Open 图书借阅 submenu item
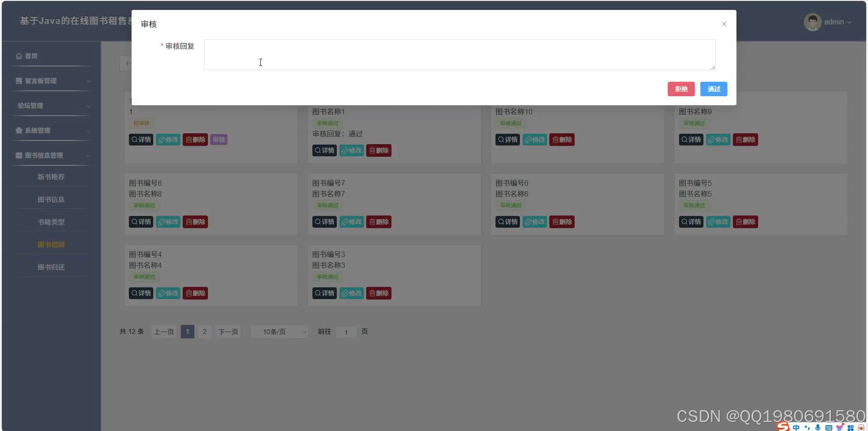Image resolution: width=868 pixels, height=431 pixels. click(51, 245)
